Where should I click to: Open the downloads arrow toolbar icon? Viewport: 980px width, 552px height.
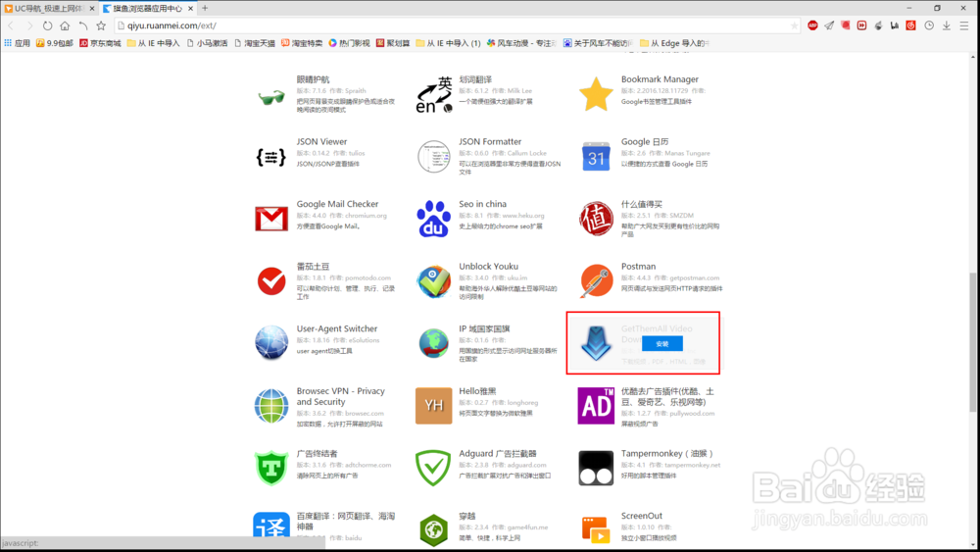[947, 25]
